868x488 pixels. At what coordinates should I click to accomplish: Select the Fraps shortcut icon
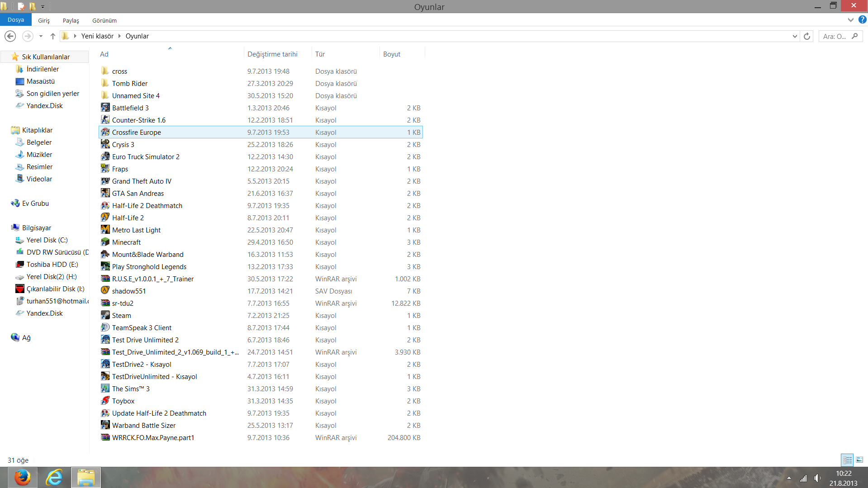105,169
